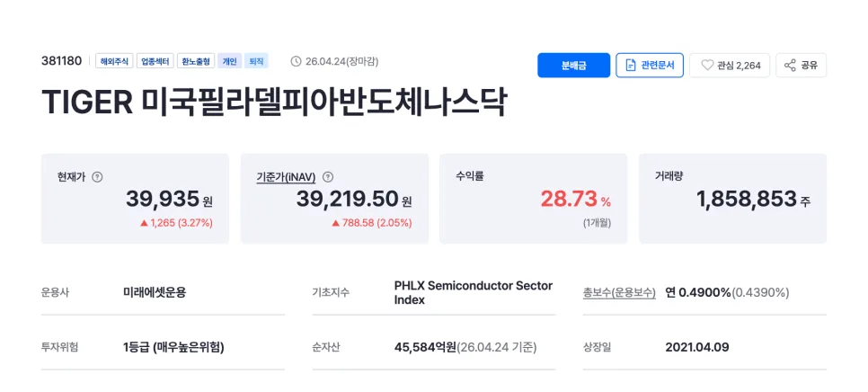Image resolution: width=868 pixels, height=392 pixels.
Task: Open the 관련문서 documents button
Action: point(650,66)
